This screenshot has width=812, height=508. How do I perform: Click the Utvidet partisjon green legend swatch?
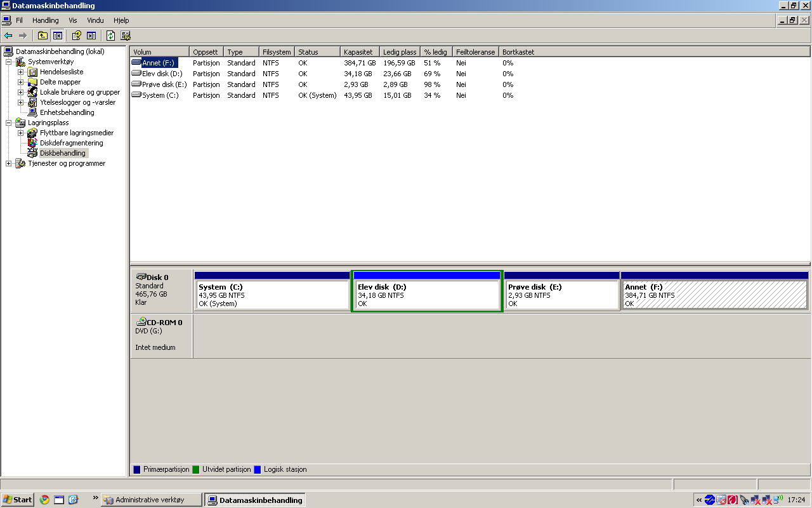196,470
